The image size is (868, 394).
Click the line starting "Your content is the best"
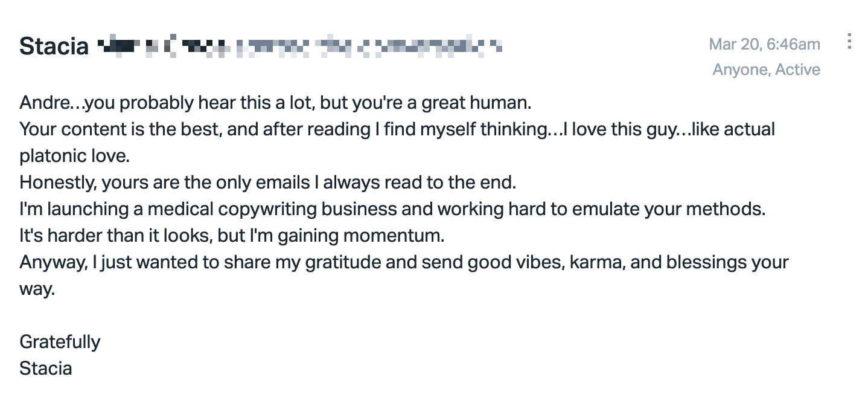(x=397, y=129)
